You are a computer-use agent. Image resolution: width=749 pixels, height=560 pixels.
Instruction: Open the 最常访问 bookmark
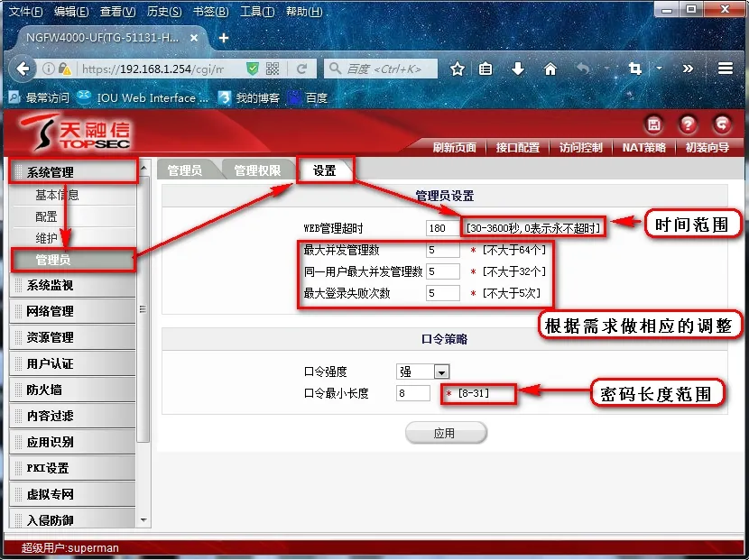click(39, 98)
